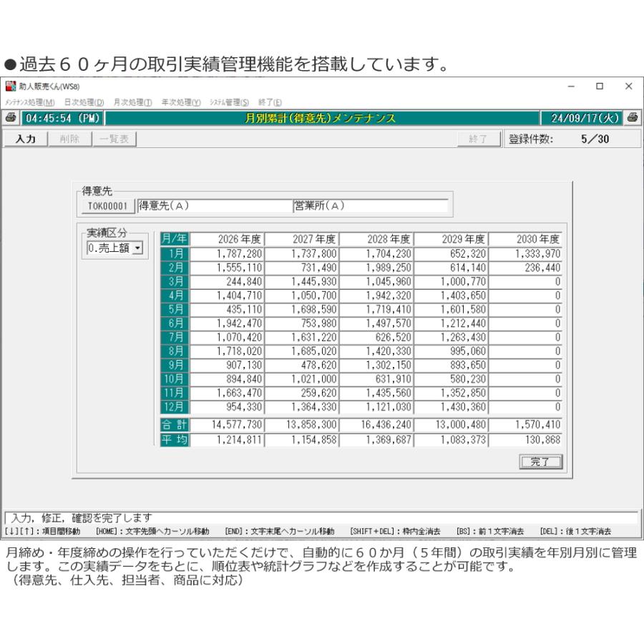Click the printer icon beside the clock

coord(11,118)
